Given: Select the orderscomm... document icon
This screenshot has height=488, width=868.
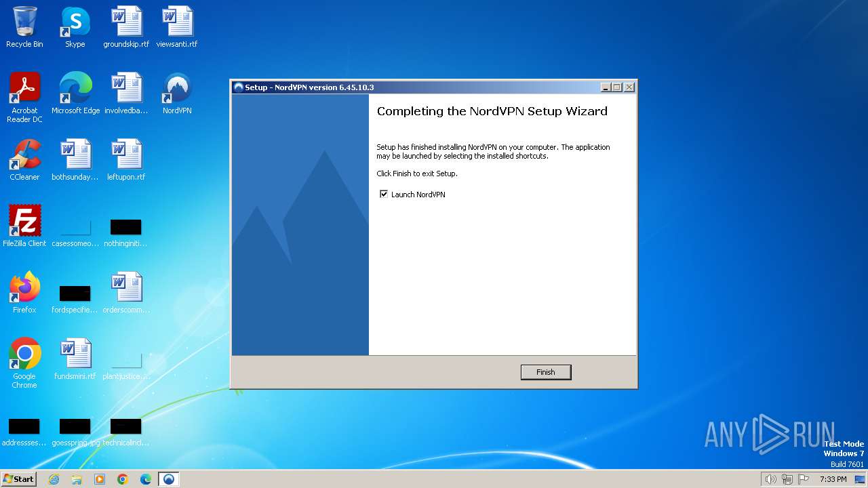Looking at the screenshot, I should pos(126,293).
